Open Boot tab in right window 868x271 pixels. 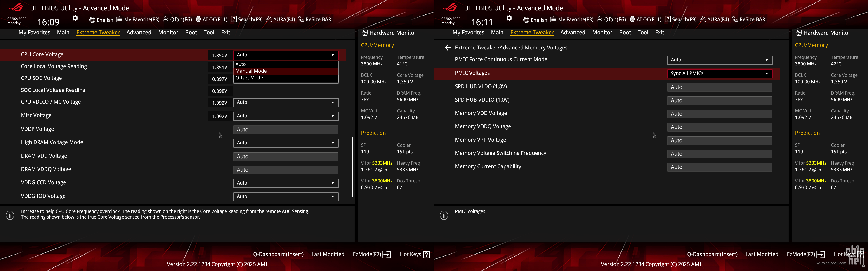(x=625, y=32)
